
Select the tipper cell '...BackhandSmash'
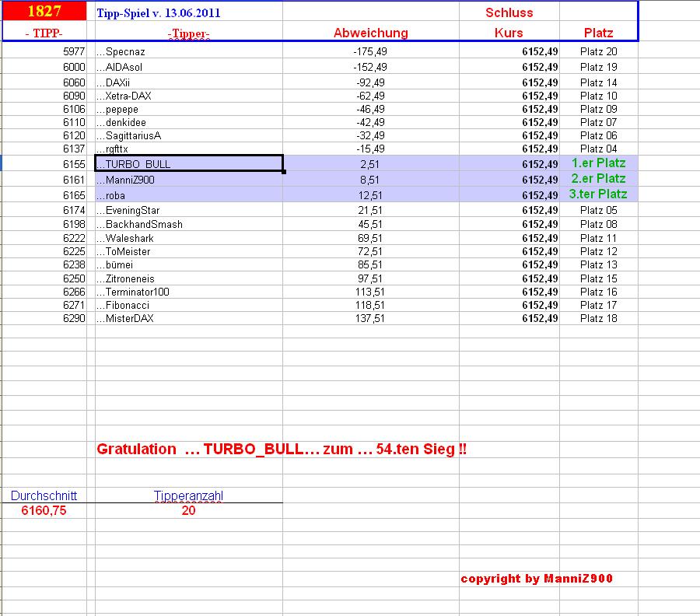click(189, 224)
